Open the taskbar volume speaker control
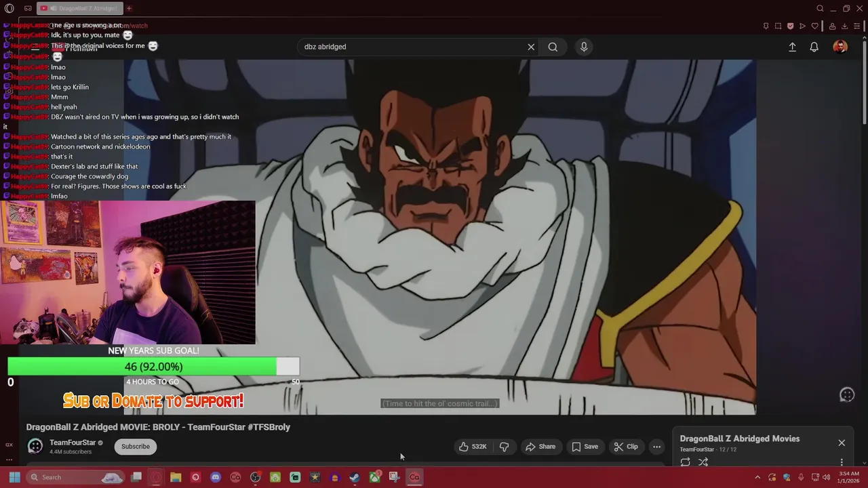868x488 pixels. [826, 477]
